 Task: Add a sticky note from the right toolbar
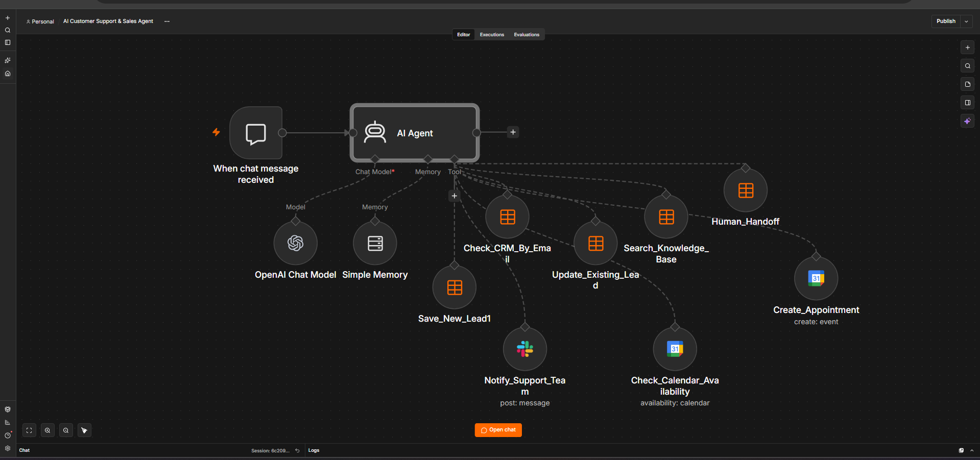click(967, 84)
